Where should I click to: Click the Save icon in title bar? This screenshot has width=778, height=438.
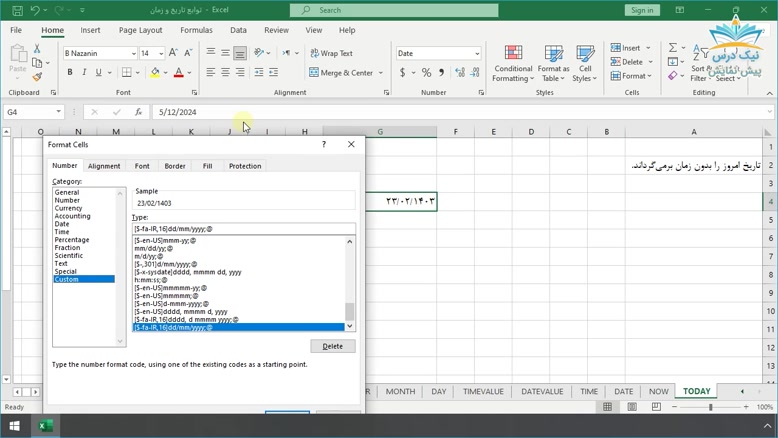pos(17,10)
